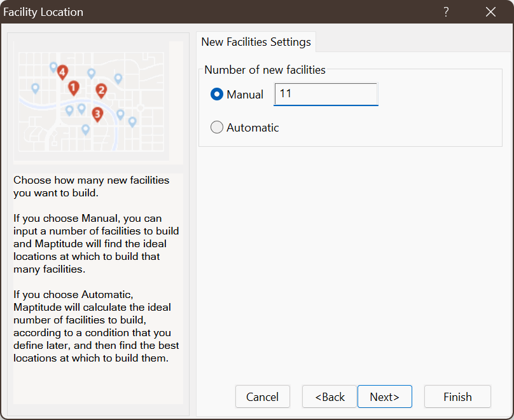Click the Facility Location title text
The image size is (514, 420).
tap(43, 12)
